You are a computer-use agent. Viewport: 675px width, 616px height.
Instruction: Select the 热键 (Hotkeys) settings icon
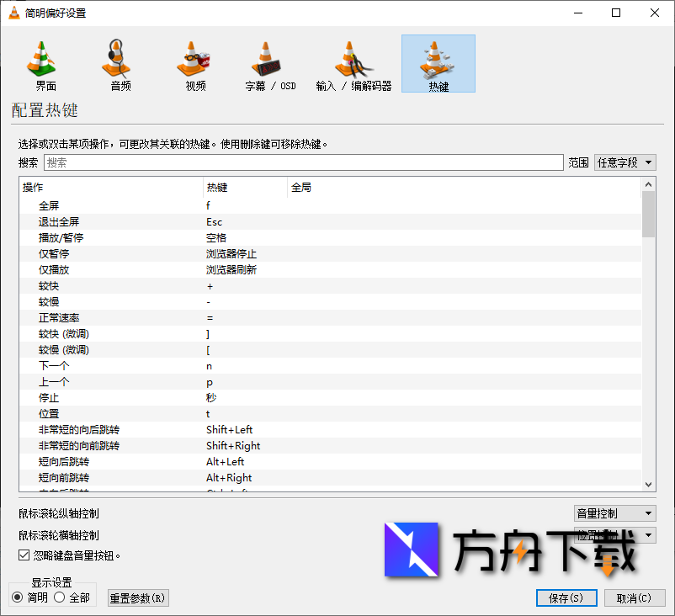[438, 63]
